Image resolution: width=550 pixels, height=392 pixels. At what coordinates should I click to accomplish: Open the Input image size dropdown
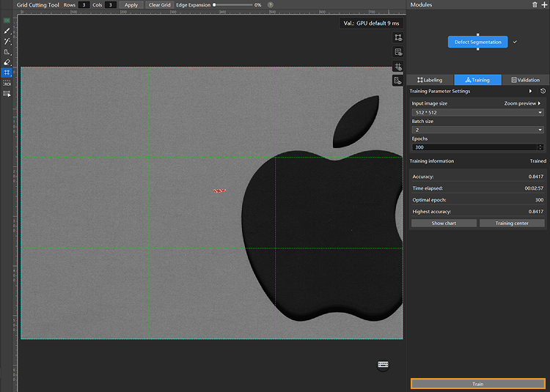477,112
